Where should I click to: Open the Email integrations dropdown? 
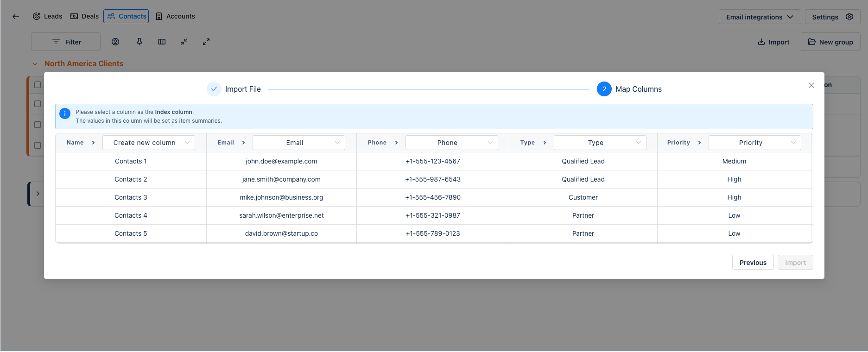pyautogui.click(x=760, y=17)
